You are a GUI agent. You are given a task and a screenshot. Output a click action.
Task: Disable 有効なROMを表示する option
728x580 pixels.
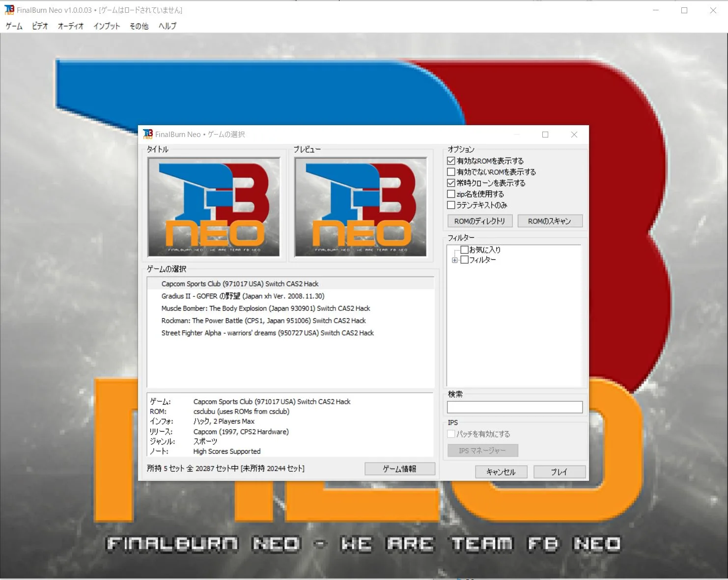point(451,161)
